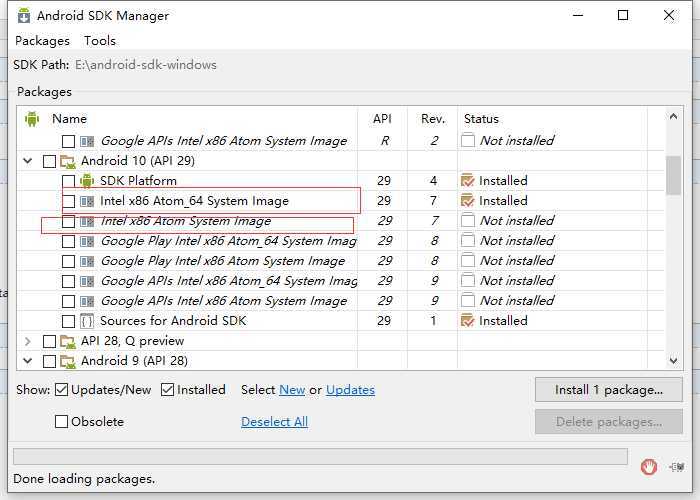The width and height of the screenshot is (700, 500).
Task: Click the Android 10 (API 29) folder icon
Action: [68, 161]
